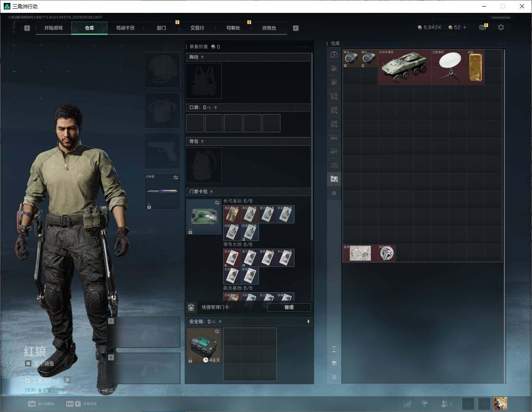Open the mail inbox icon
The height and width of the screenshot is (412, 532).
click(483, 27)
